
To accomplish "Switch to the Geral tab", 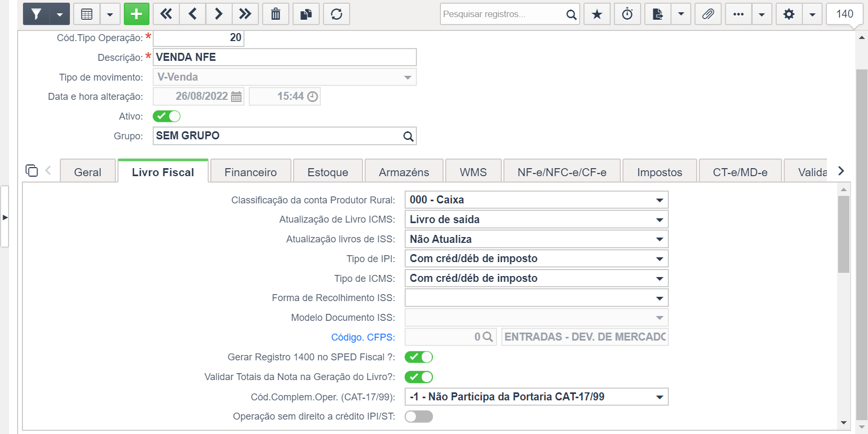I will tap(88, 172).
